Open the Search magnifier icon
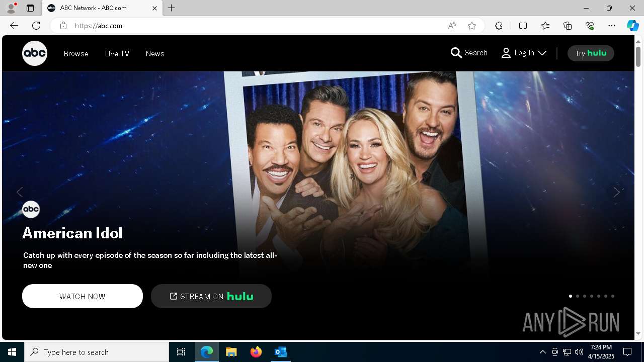This screenshot has height=362, width=644. (456, 53)
